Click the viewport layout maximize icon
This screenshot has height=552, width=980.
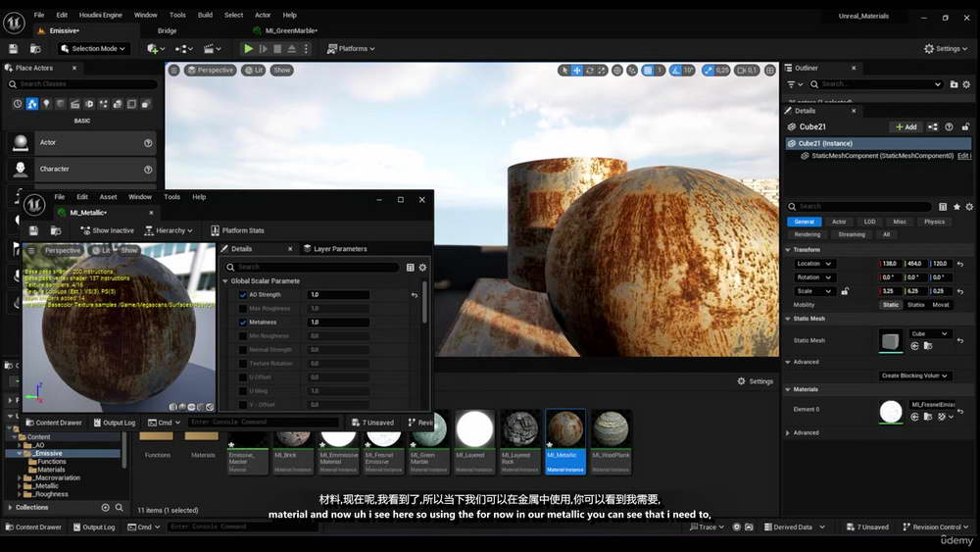point(770,70)
